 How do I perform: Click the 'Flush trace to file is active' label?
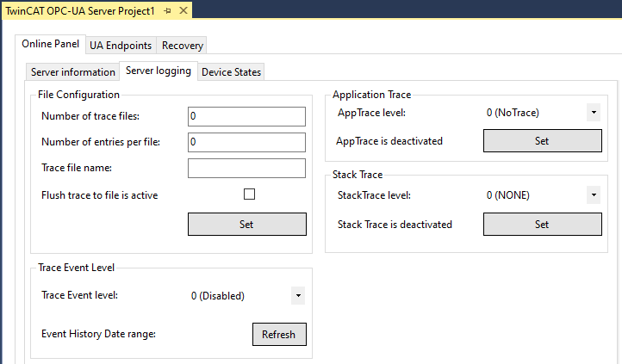coord(100,195)
